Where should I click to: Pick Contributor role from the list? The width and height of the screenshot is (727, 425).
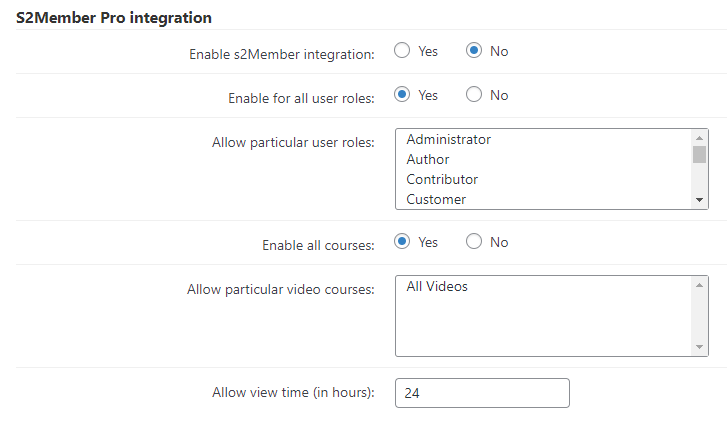coord(544,179)
